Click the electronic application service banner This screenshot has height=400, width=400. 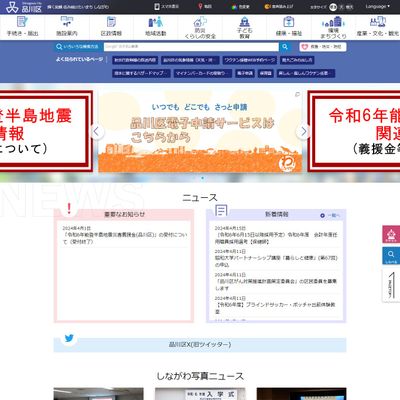(200, 132)
